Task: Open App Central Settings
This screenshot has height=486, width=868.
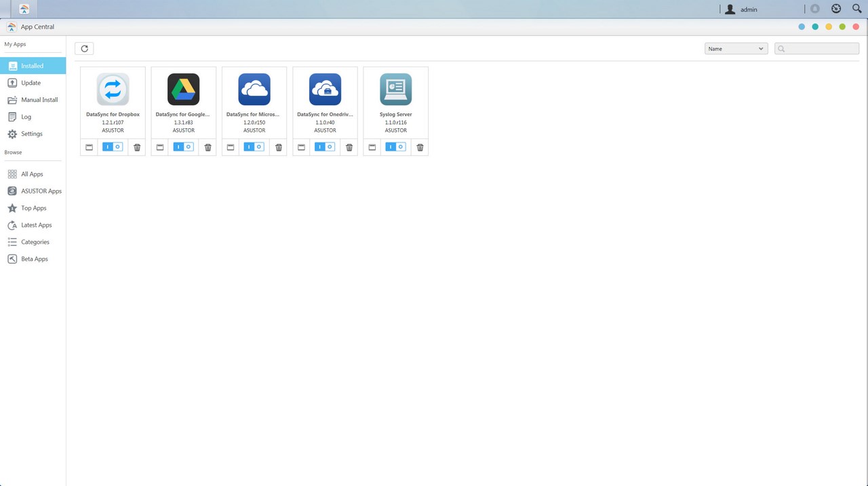Action: (33, 134)
